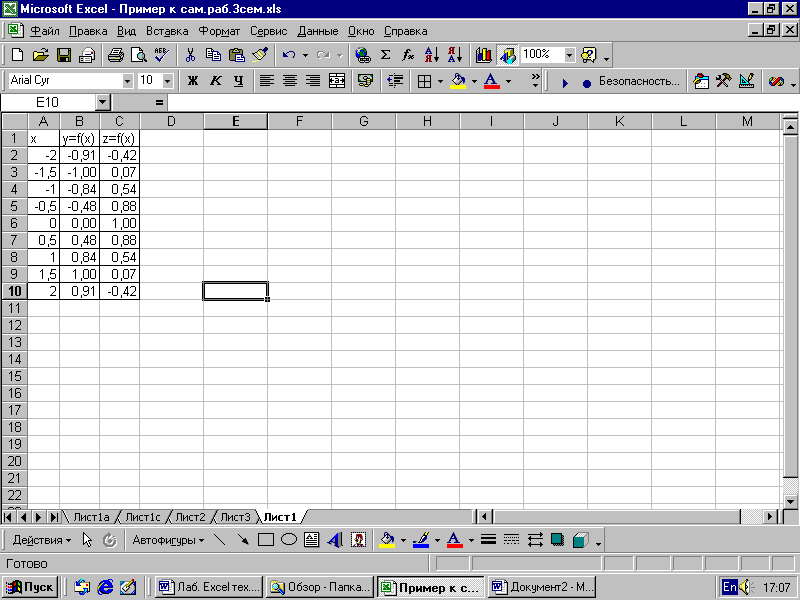Open the Действия drawing menu button
Viewport: 800px width, 600px height.
click(41, 540)
